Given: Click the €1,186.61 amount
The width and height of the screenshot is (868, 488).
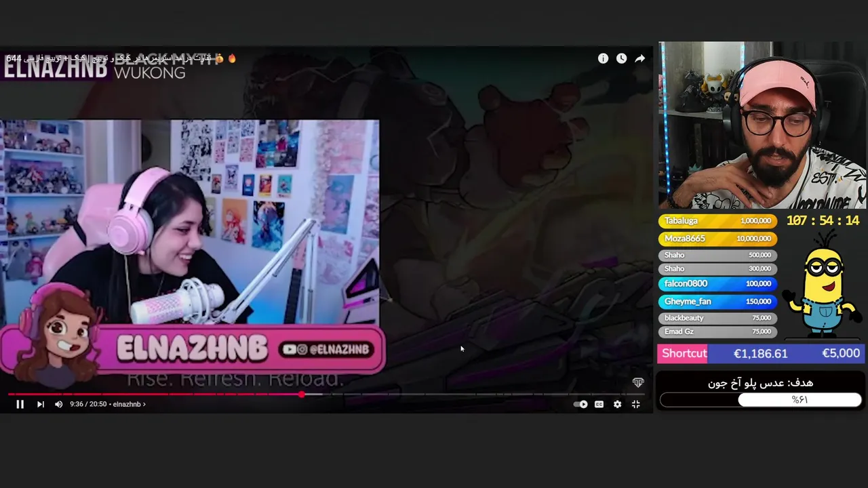Looking at the screenshot, I should [x=761, y=353].
